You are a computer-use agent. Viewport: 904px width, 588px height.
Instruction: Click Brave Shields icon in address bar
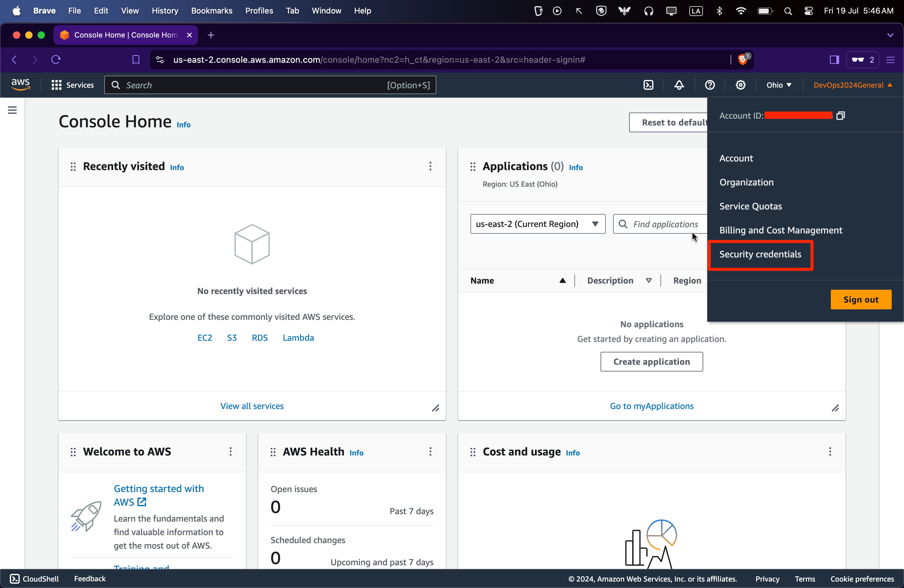coord(743,60)
